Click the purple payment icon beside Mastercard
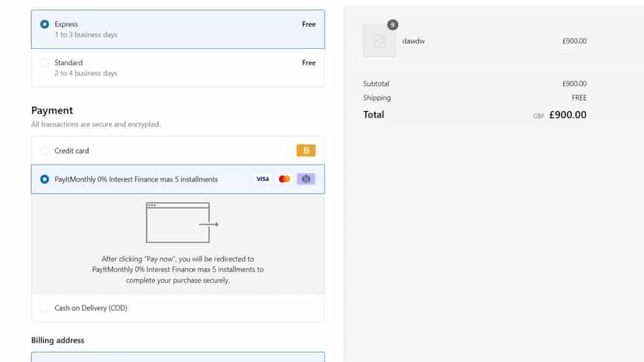The image size is (644, 362). [306, 179]
